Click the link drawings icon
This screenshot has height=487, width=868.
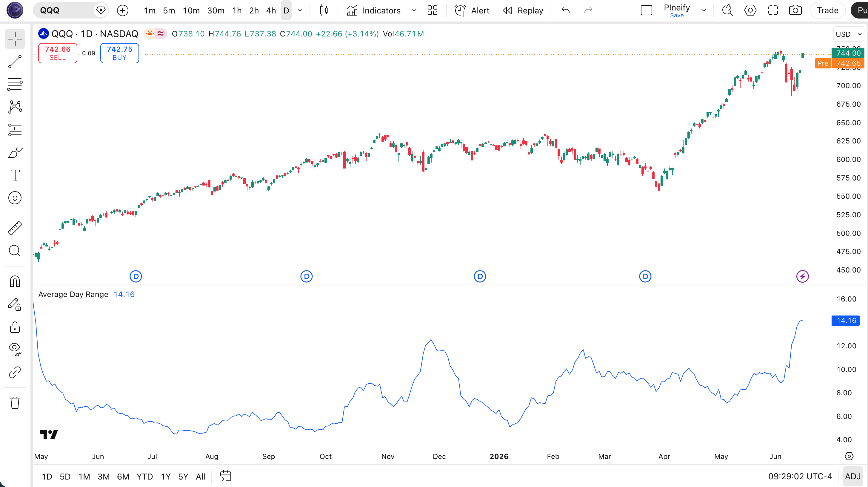click(x=15, y=372)
